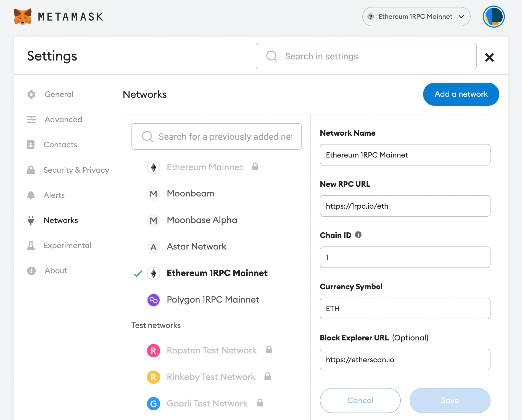
Task: Click the Search in settings field
Action: [366, 56]
